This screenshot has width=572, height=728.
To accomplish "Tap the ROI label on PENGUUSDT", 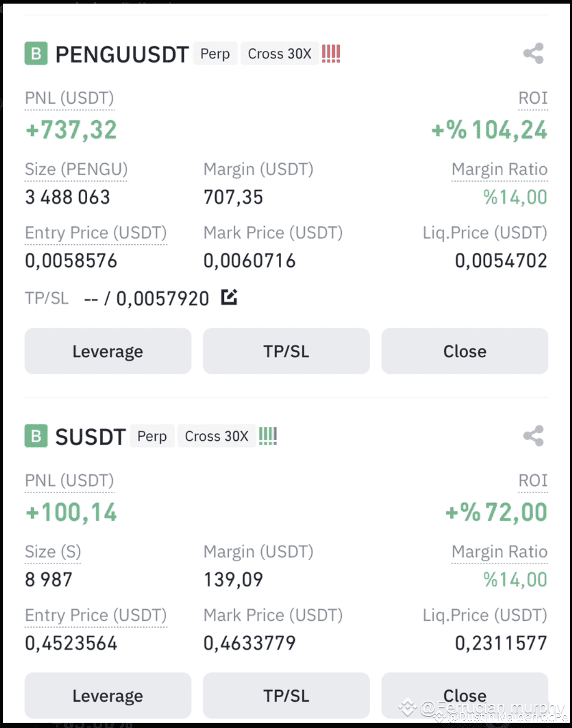I will point(533,98).
